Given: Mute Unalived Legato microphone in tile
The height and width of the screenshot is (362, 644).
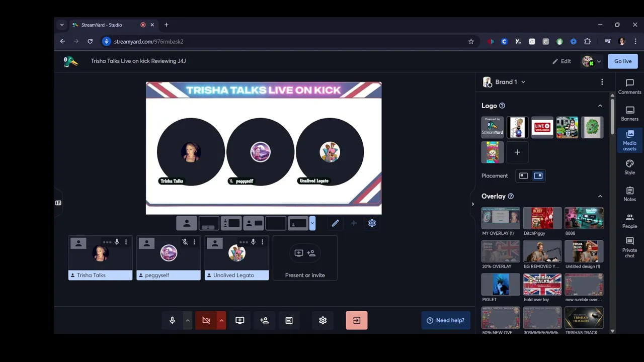Looking at the screenshot, I should [254, 242].
